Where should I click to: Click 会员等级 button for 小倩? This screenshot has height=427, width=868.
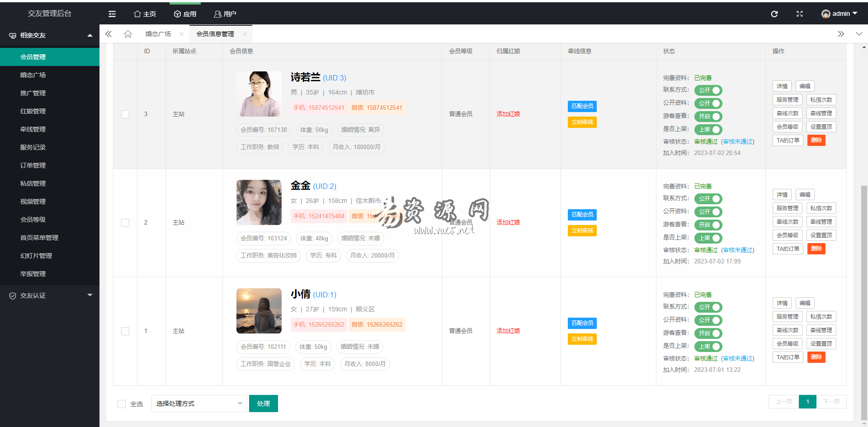coord(788,344)
